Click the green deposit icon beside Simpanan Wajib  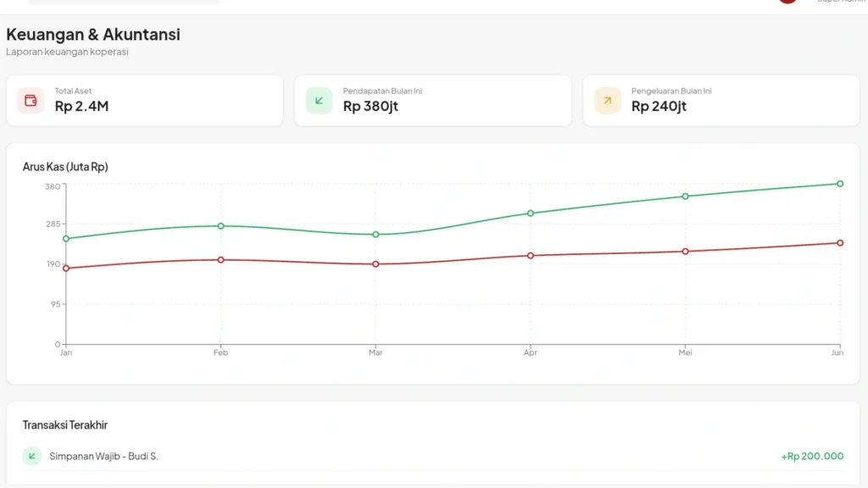[31, 456]
